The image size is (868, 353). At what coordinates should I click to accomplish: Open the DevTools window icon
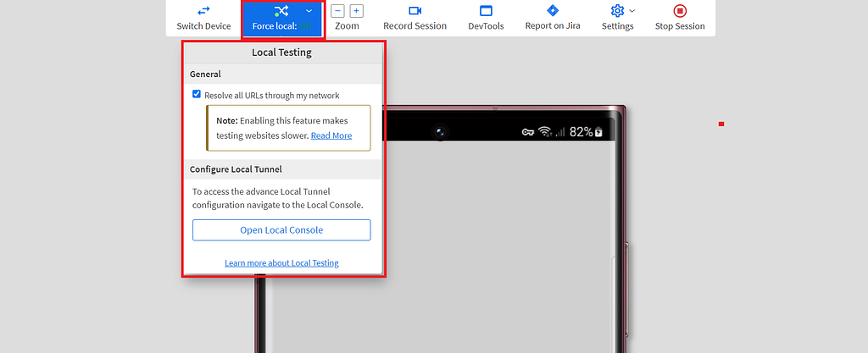486,10
